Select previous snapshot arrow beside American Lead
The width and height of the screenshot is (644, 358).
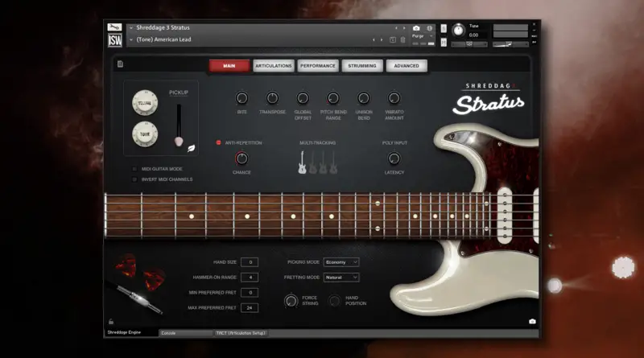374,40
